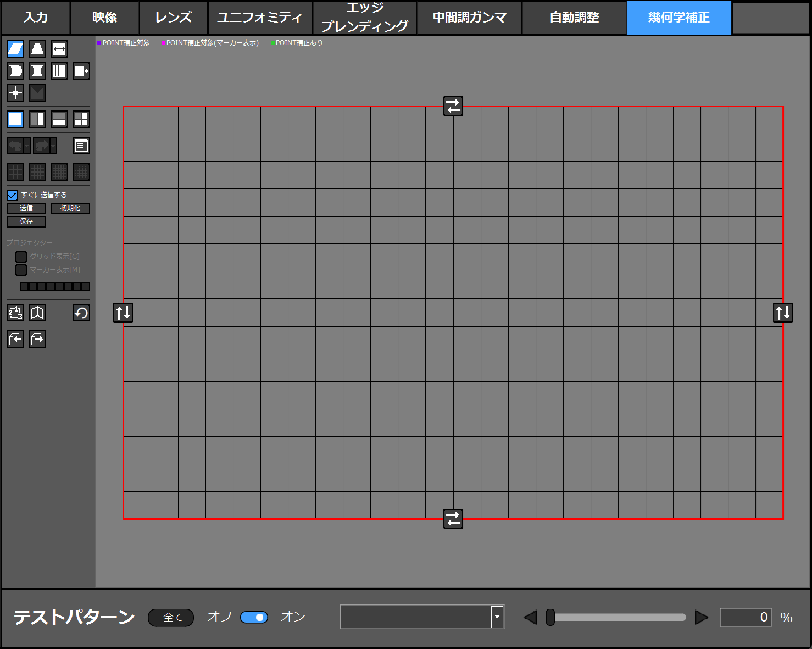Select the trapezoid keystone correction tool
Image resolution: width=812 pixels, height=649 pixels.
[37, 49]
